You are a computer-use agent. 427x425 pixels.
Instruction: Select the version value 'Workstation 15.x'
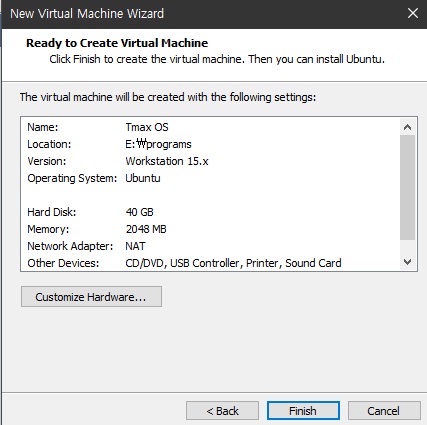[167, 161]
